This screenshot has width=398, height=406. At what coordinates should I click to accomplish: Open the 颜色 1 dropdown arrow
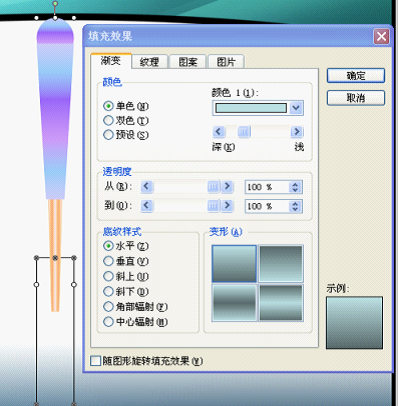296,108
